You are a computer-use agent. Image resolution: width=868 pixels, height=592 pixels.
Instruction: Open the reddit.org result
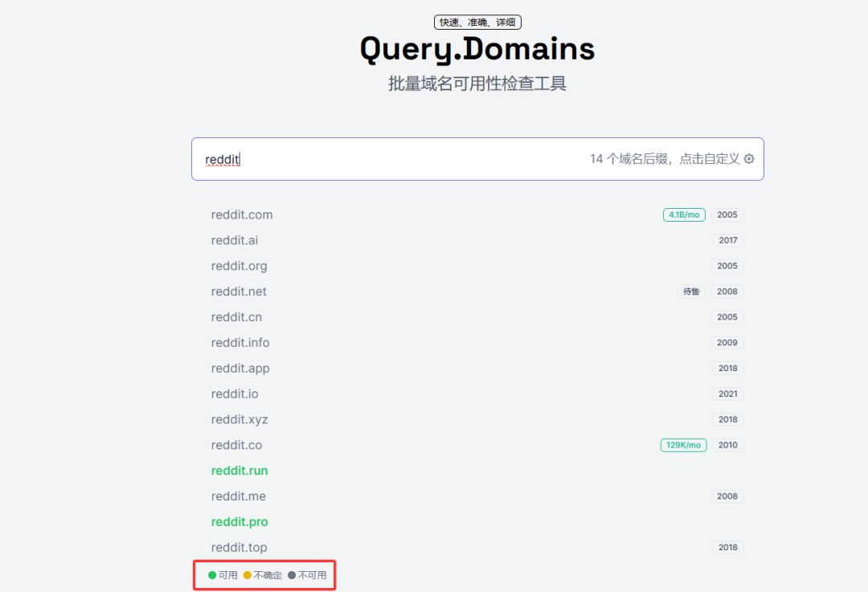(x=240, y=266)
